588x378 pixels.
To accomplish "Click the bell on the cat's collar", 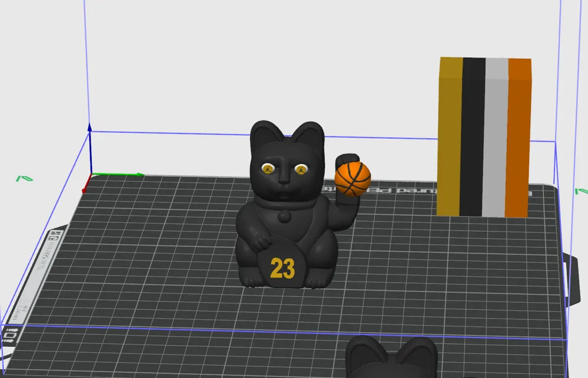I will click(x=284, y=216).
